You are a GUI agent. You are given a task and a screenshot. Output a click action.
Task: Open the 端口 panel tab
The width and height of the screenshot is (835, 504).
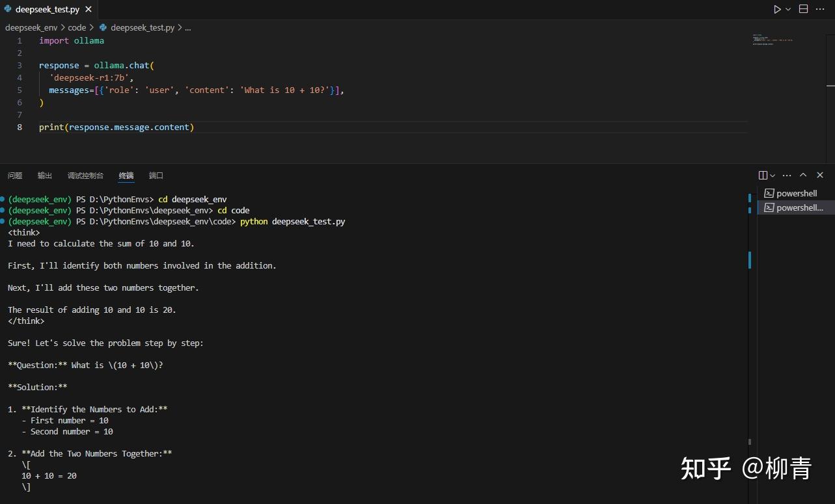tap(156, 175)
